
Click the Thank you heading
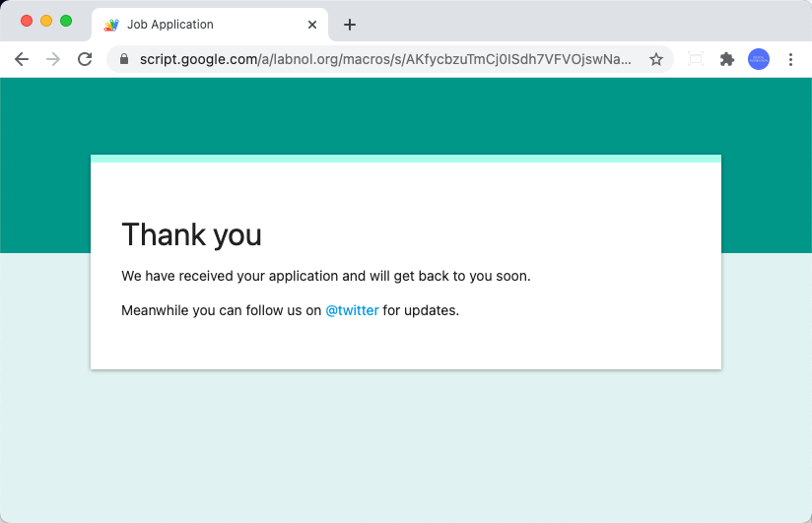coord(191,234)
